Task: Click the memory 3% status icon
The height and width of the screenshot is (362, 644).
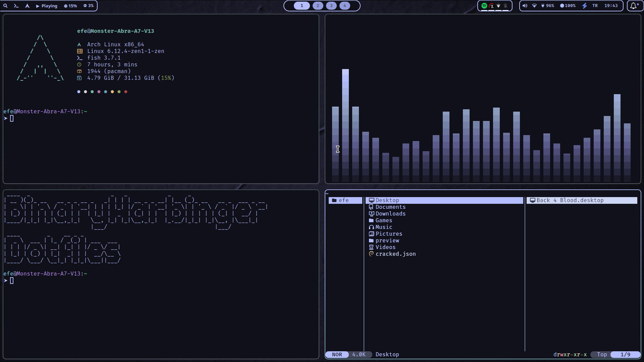Action: pos(88,6)
